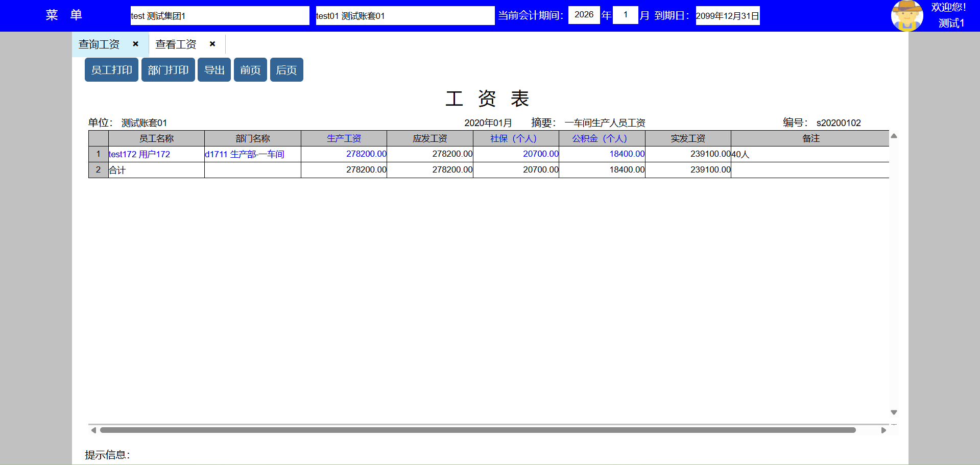Click the vertical scrollbar down arrow

(894, 412)
